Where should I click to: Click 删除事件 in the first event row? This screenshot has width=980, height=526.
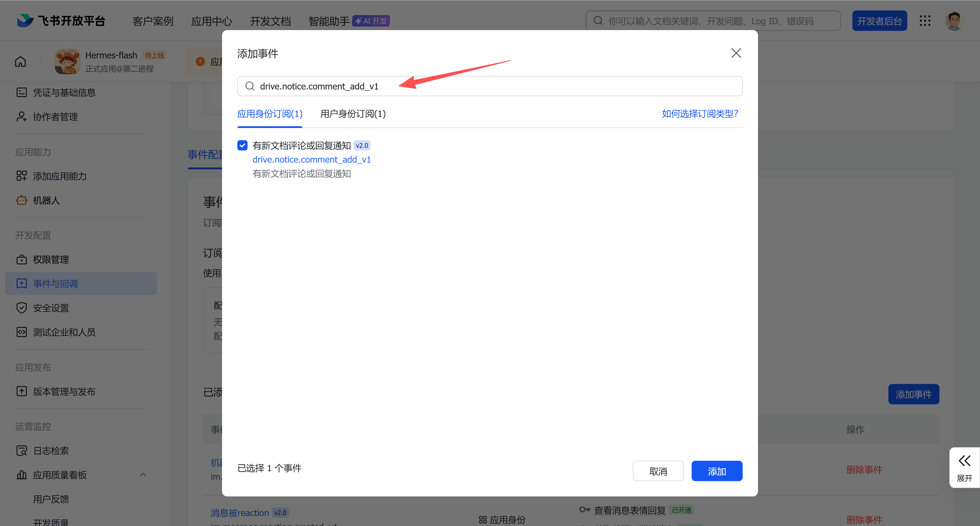click(864, 470)
